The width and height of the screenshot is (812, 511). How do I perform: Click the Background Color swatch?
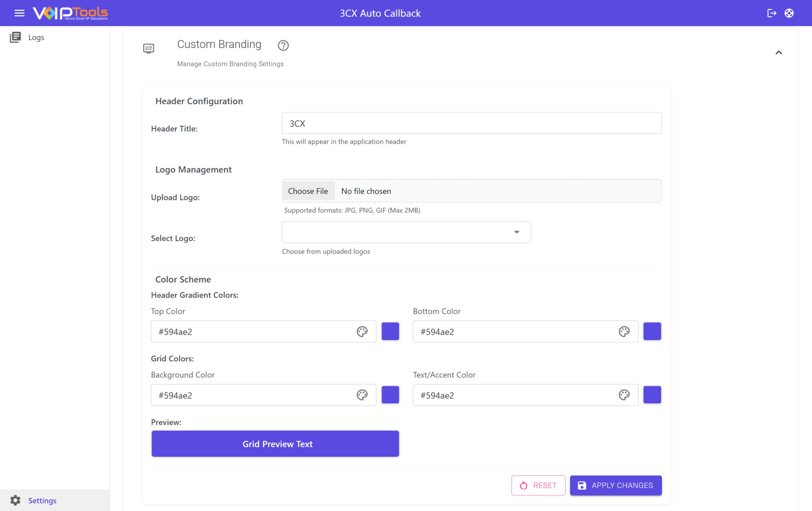click(390, 395)
